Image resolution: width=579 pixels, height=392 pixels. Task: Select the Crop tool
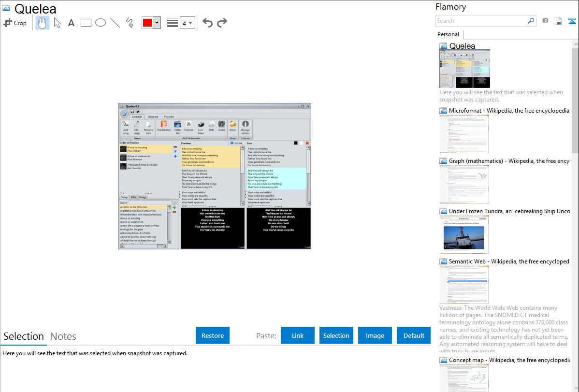[x=15, y=23]
